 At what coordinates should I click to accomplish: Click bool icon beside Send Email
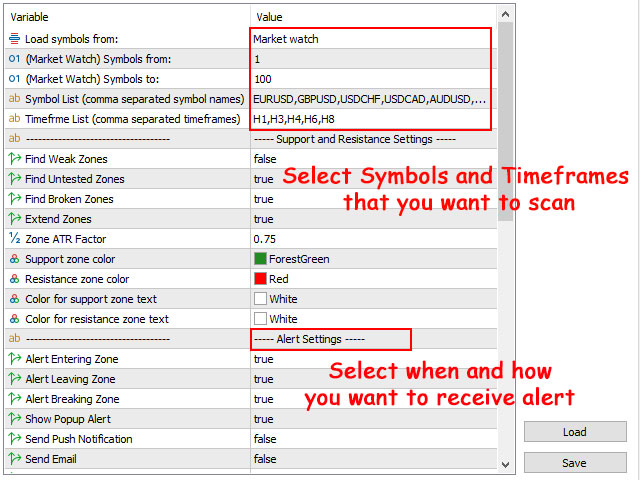tap(14, 458)
